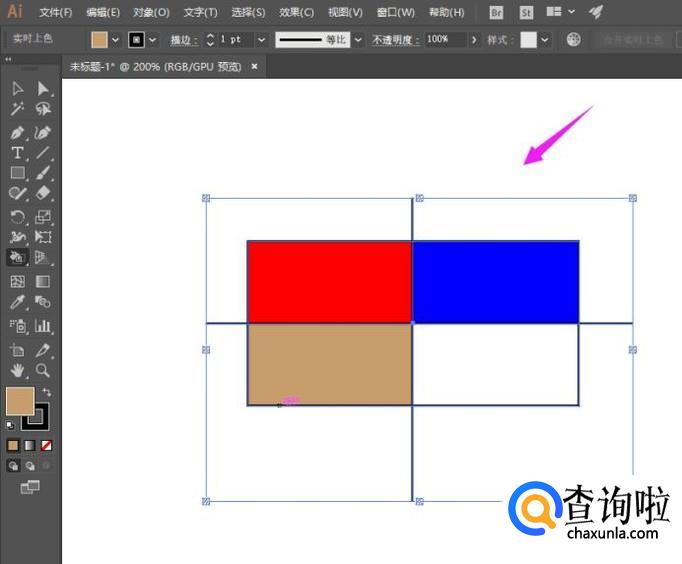
Task: Expand the stroke color dropdown arrow
Action: 153,40
